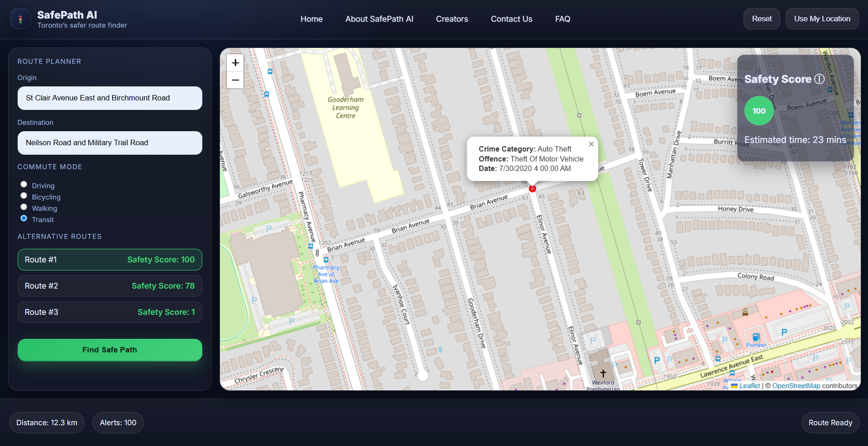Select the Transit commute mode
Screen dimensions: 868x446
24,218
